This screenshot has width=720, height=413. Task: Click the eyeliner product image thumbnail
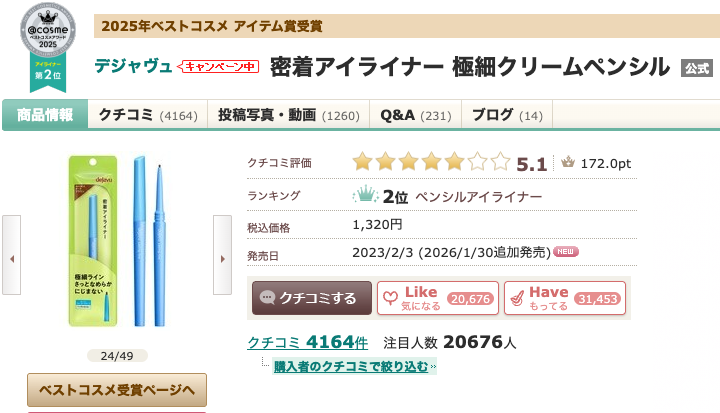tap(117, 240)
